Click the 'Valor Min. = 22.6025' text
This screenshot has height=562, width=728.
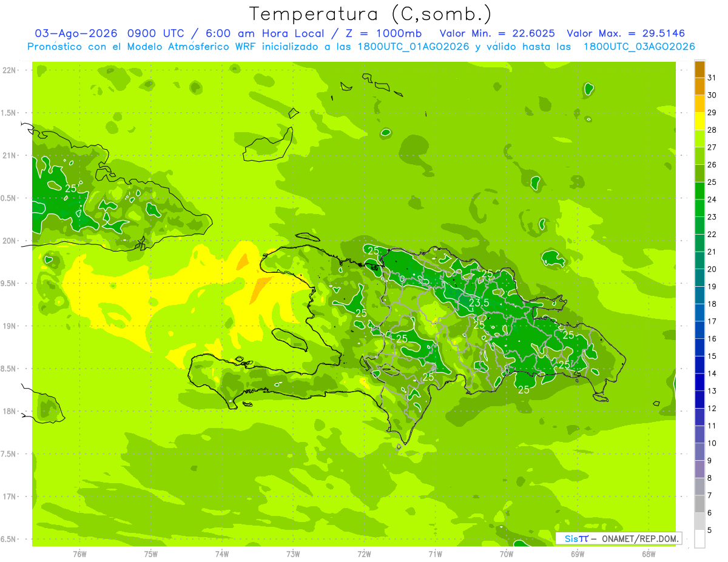[x=498, y=33]
